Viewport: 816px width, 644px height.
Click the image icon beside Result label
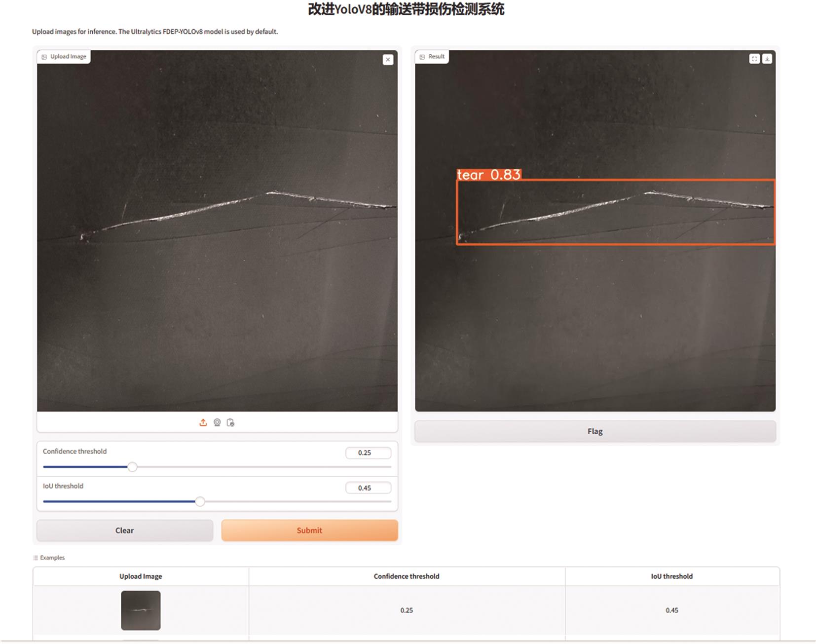click(x=422, y=57)
